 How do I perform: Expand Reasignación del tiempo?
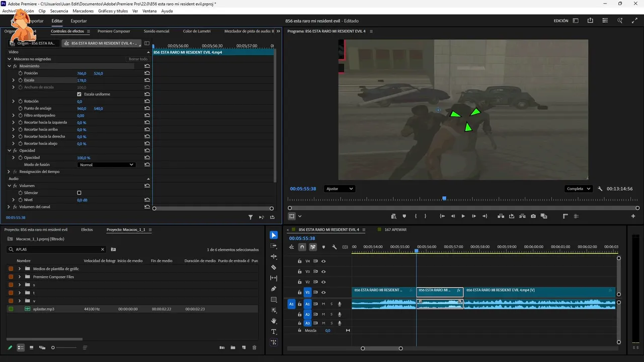pyautogui.click(x=9, y=172)
